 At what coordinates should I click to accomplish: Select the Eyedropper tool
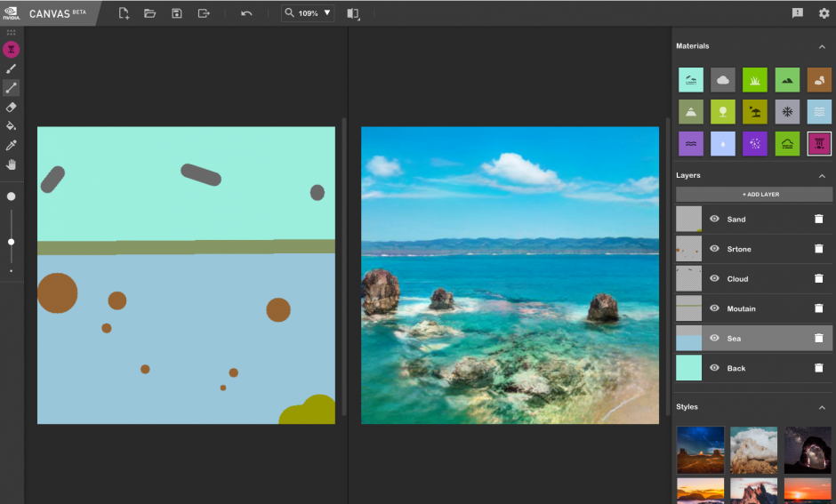(12, 145)
